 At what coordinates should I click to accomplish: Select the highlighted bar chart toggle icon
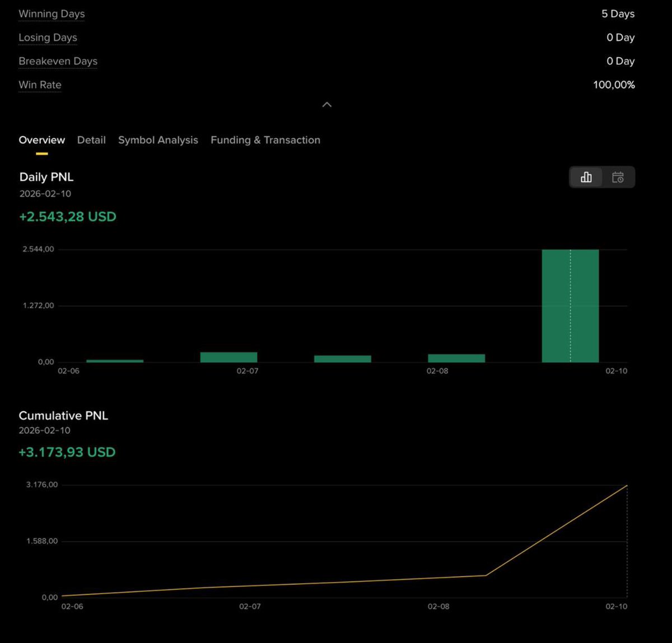(x=586, y=177)
